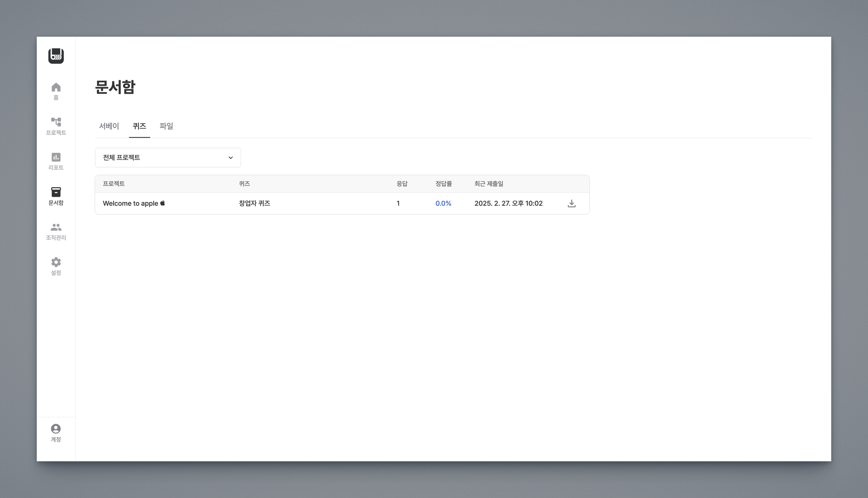Click the dropdown chevron arrow
The width and height of the screenshot is (868, 498).
231,158
